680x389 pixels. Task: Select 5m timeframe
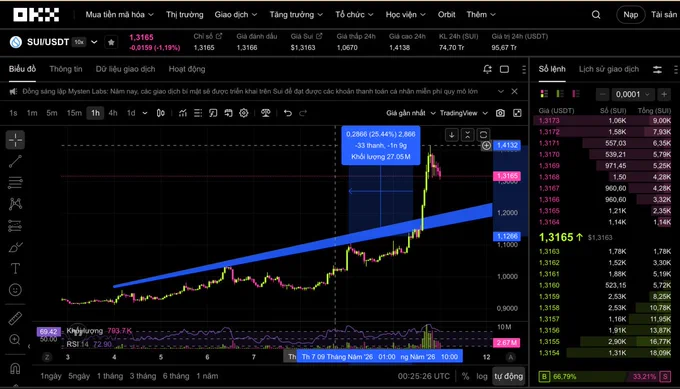52,113
